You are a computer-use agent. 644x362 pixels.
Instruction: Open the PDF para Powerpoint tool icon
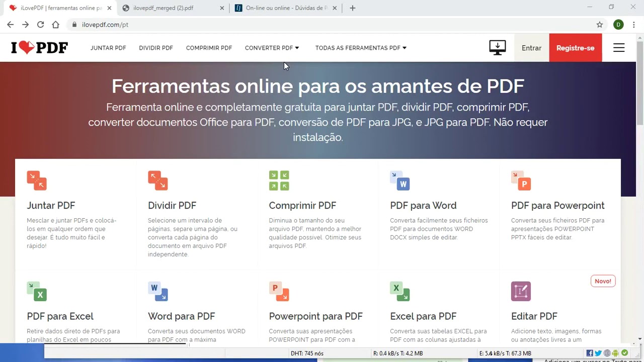coord(521,180)
